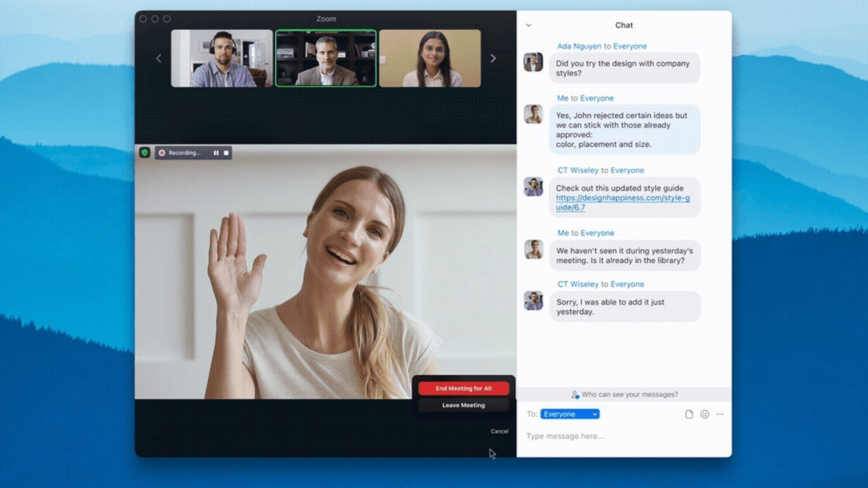Show previous participants with the left arrow
868x488 pixels.
159,58
